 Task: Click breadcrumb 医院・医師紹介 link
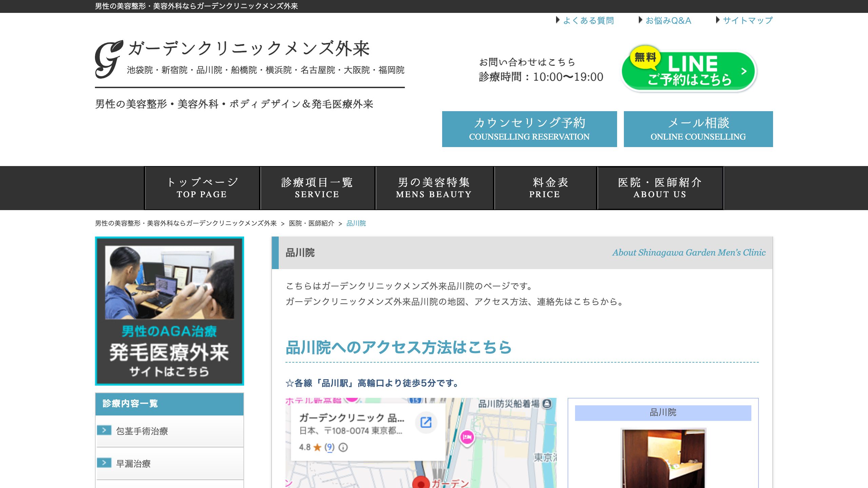click(311, 223)
